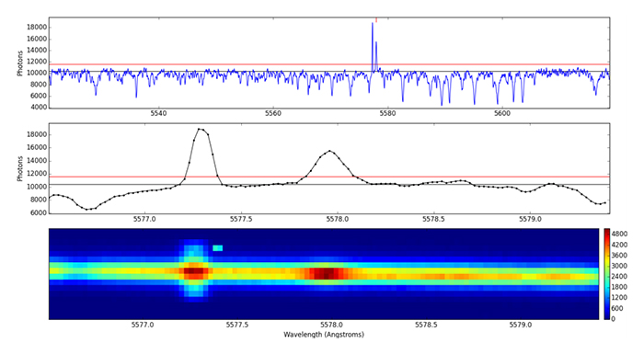644x355 pixels.
Task: Click the tallest blue spike in top plot
Action: [x=373, y=47]
